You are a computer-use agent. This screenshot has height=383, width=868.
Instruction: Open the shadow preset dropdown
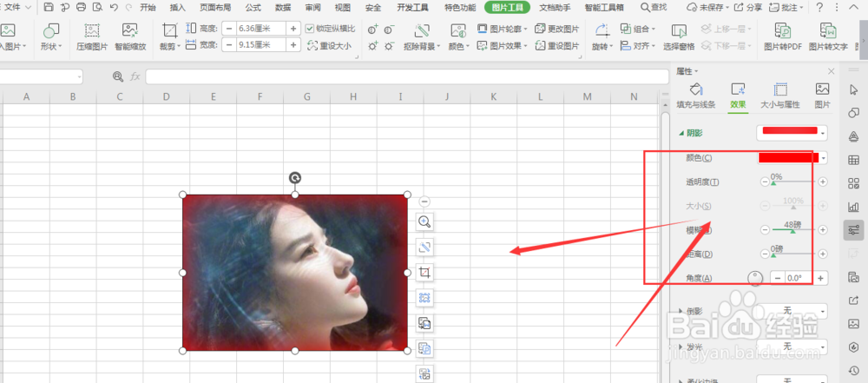[x=825, y=134]
